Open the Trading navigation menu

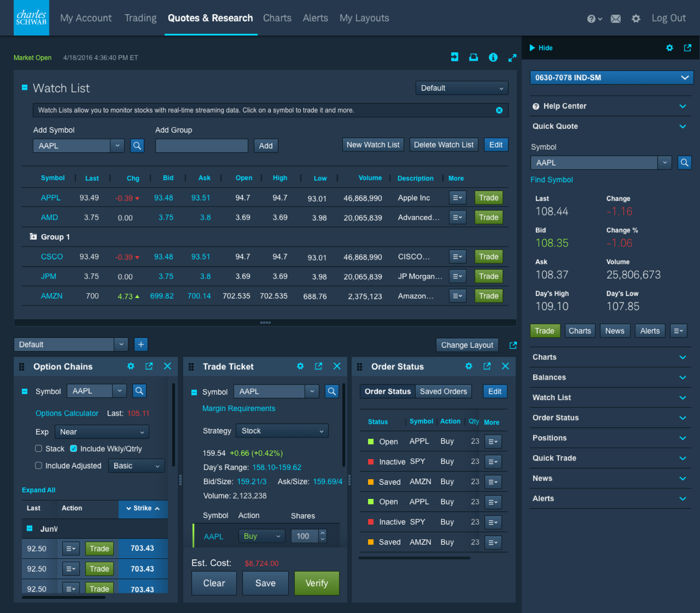pos(140,18)
